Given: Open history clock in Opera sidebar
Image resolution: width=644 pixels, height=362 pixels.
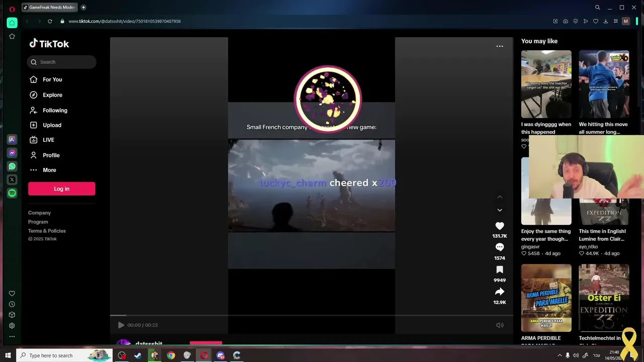Looking at the screenshot, I should pyautogui.click(x=12, y=304).
